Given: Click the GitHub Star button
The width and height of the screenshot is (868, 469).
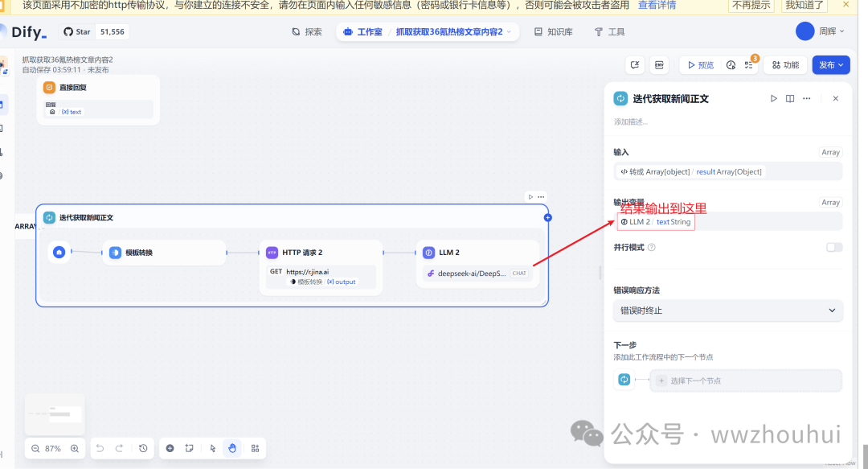Looking at the screenshot, I should [77, 31].
